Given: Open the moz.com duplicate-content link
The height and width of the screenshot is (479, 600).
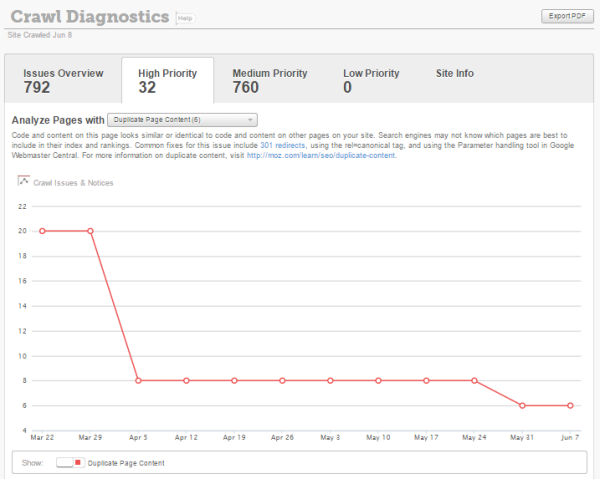Looking at the screenshot, I should (321, 155).
